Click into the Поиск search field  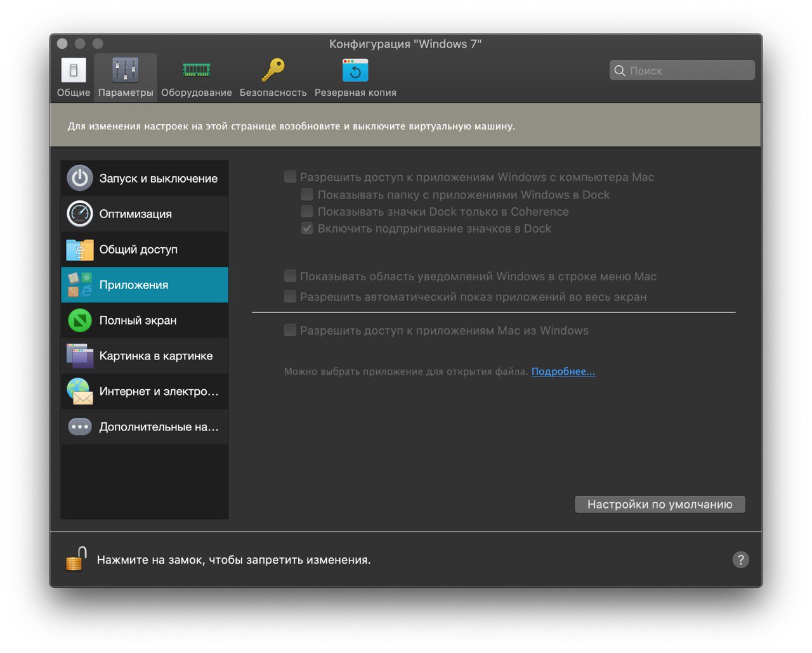click(682, 70)
